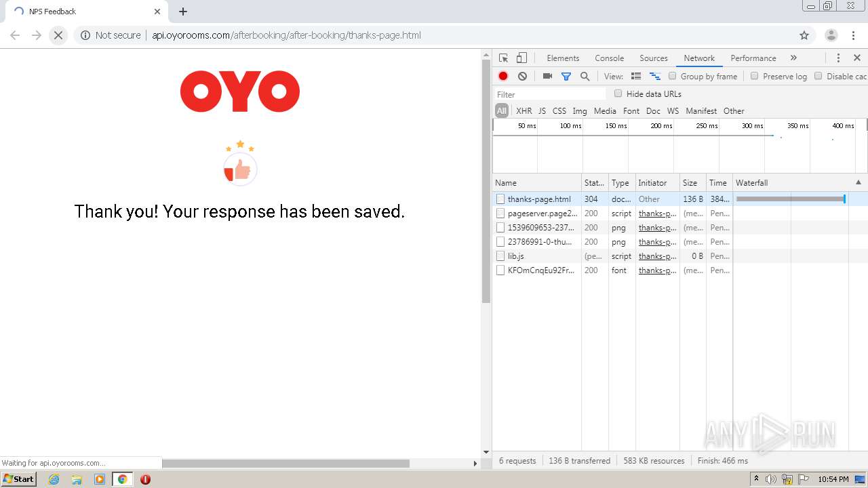868x488 pixels.
Task: Clear the network log
Action: click(x=522, y=77)
